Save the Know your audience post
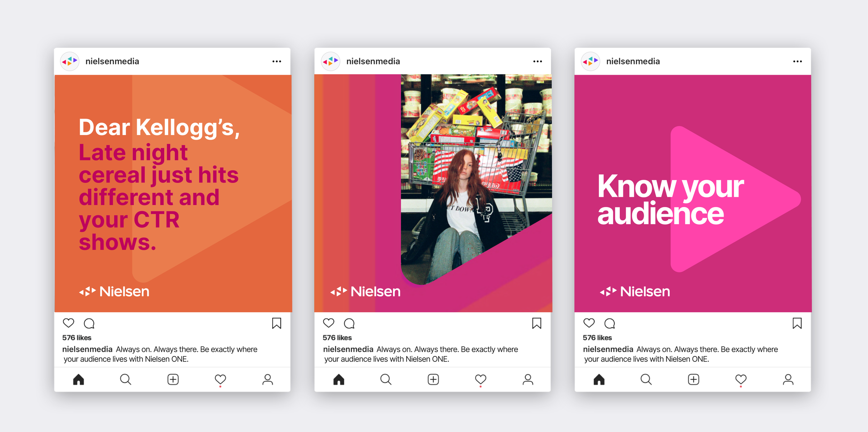 coord(797,323)
